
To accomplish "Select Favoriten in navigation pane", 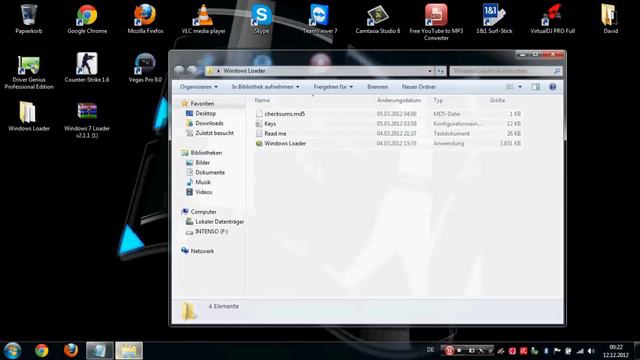I will point(202,104).
